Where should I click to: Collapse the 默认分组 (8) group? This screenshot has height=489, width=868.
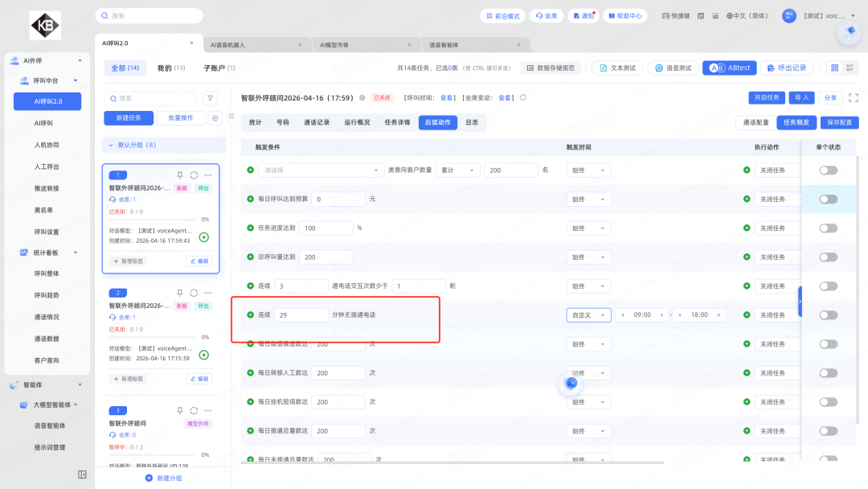point(112,145)
